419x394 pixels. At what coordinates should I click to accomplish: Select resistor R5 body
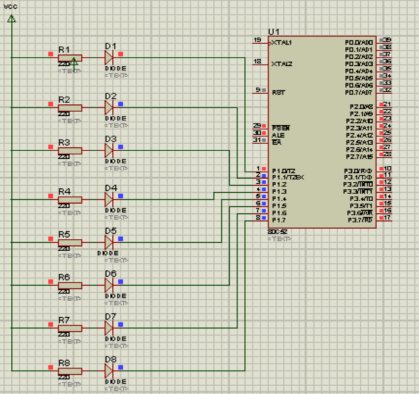[x=70, y=242]
